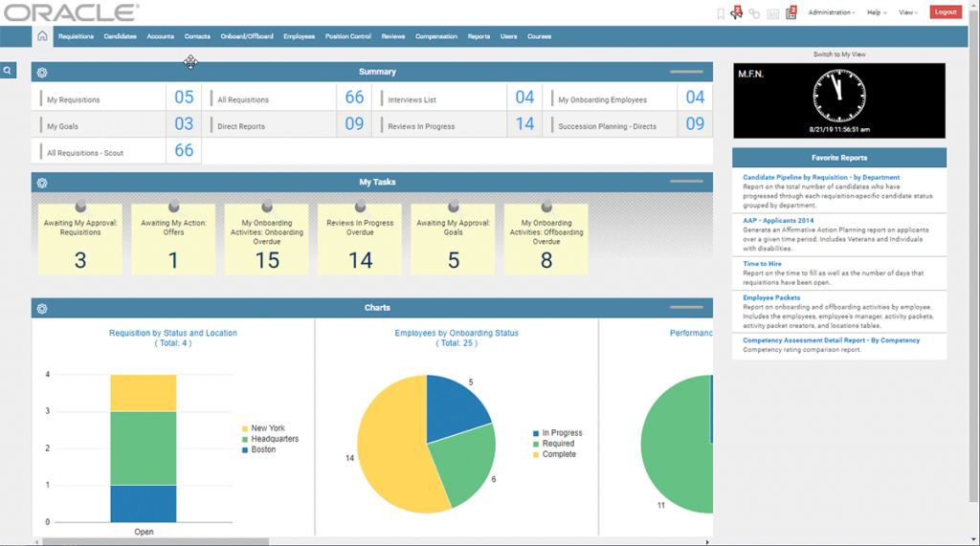Open the My Tasks panel gear settings

pyautogui.click(x=42, y=183)
